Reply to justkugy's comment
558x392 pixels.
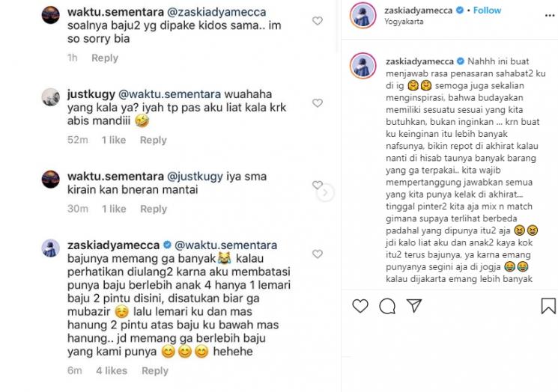pyautogui.click(x=154, y=140)
